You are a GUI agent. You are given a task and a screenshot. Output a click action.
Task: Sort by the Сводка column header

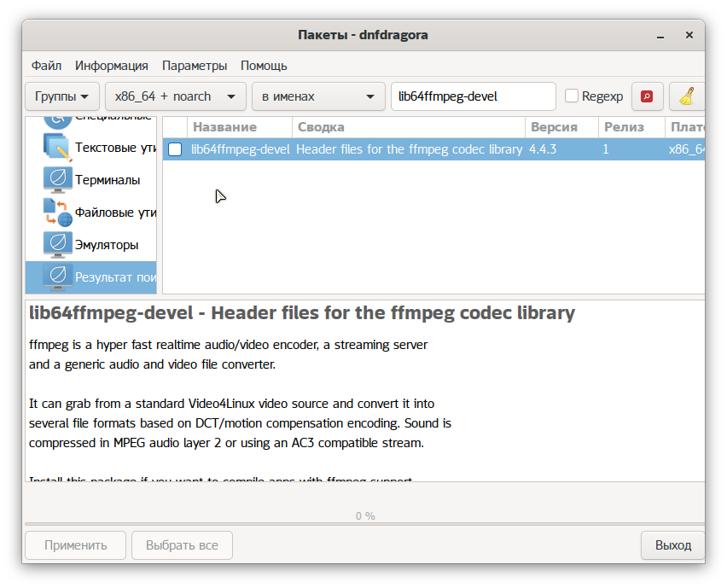[409, 127]
